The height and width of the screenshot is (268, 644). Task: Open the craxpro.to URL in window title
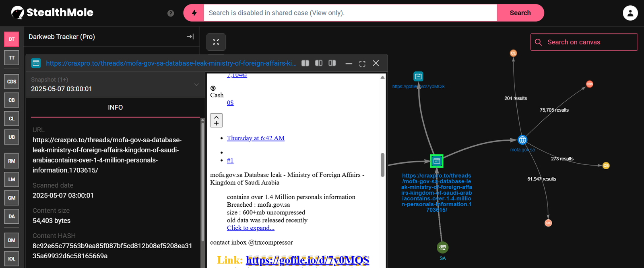(x=171, y=63)
